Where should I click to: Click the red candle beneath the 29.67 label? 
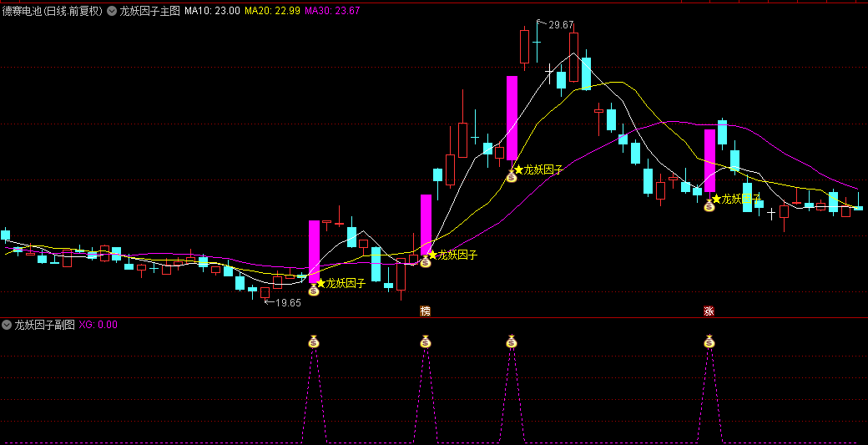(x=573, y=57)
